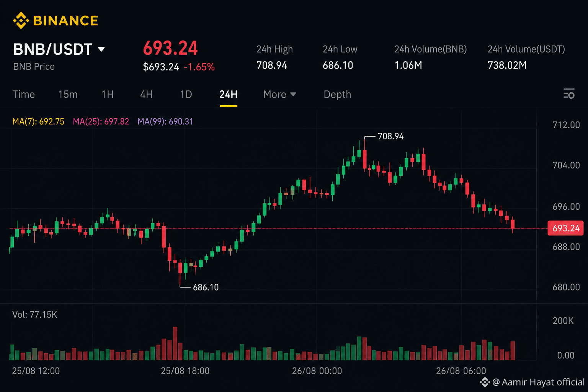Screen dimensions: 588x392
Task: Click the large red 693.24 price
Action: [x=170, y=48]
